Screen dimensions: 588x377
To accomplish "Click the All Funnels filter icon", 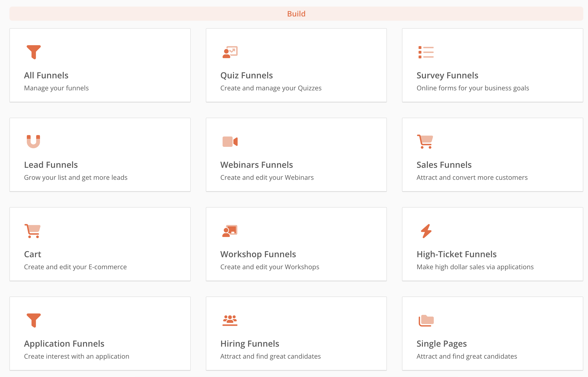I will [x=33, y=52].
